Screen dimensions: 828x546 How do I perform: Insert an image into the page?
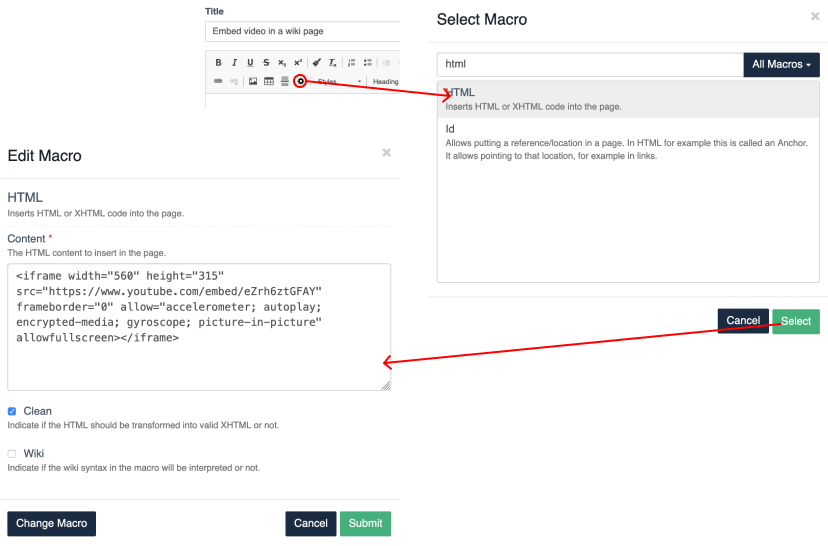[x=253, y=81]
